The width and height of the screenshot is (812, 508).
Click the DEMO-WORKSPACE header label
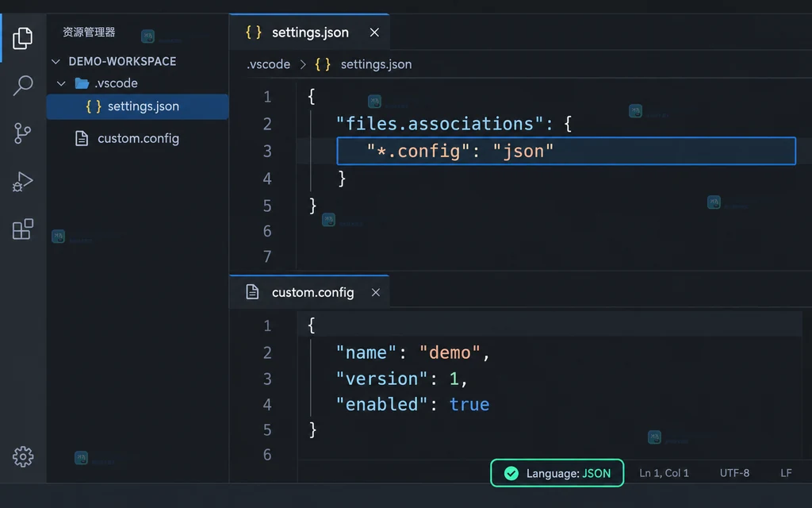[x=122, y=61]
